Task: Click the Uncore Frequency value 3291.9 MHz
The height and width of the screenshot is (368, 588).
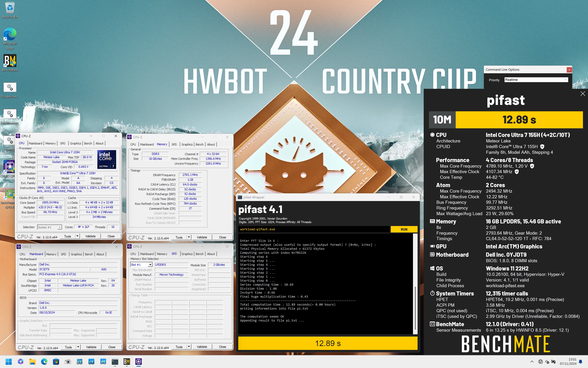Action: point(213,164)
